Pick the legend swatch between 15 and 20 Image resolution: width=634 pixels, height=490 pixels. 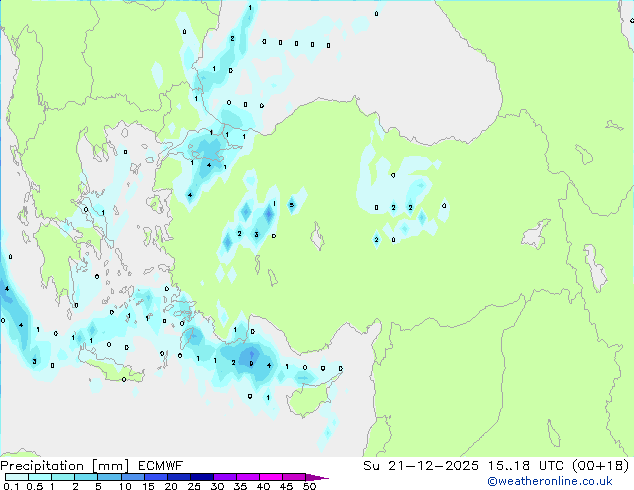pos(155,477)
